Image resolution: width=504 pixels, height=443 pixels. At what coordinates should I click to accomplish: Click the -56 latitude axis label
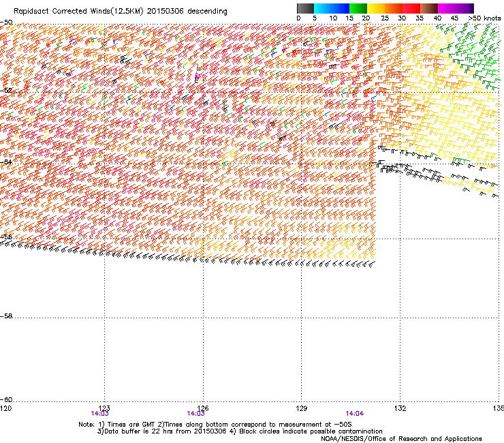pyautogui.click(x=6, y=236)
